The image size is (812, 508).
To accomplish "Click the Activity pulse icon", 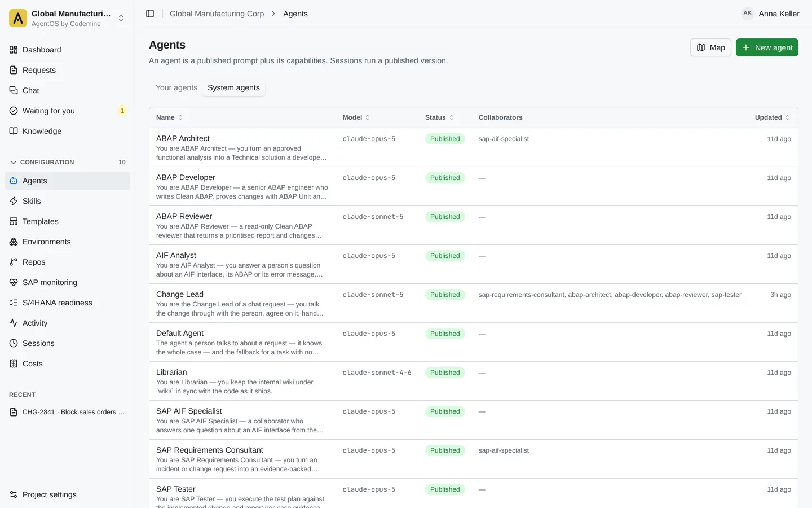I will pyautogui.click(x=14, y=323).
